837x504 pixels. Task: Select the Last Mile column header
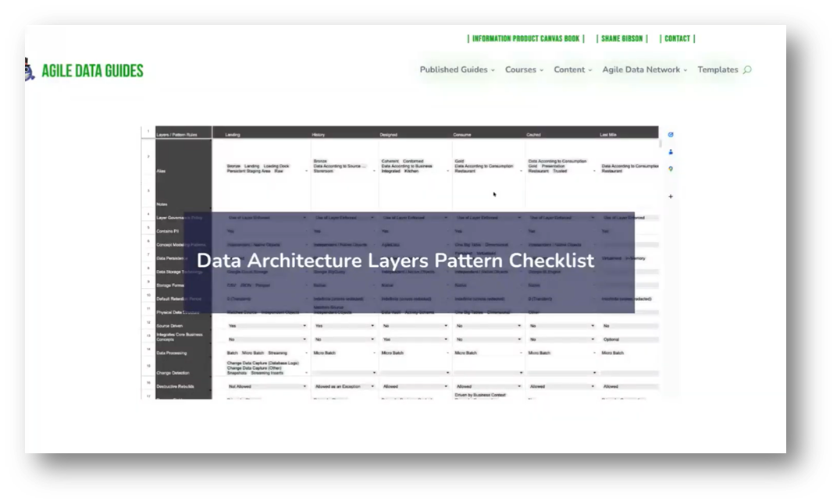(x=608, y=135)
